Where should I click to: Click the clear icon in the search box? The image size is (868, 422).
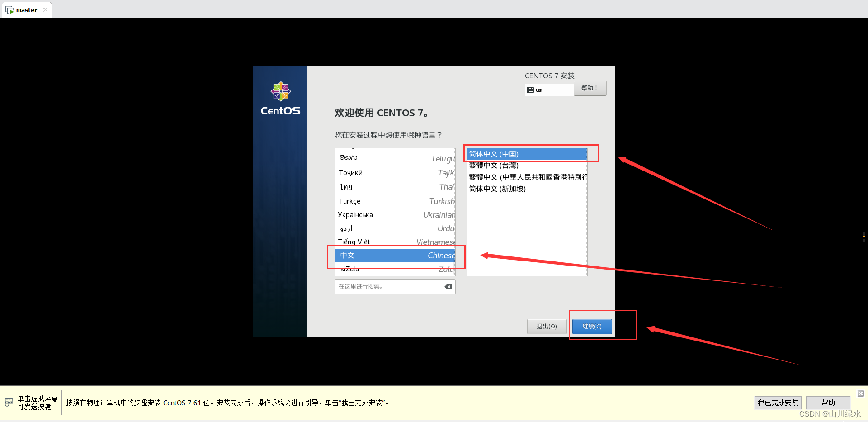click(448, 286)
